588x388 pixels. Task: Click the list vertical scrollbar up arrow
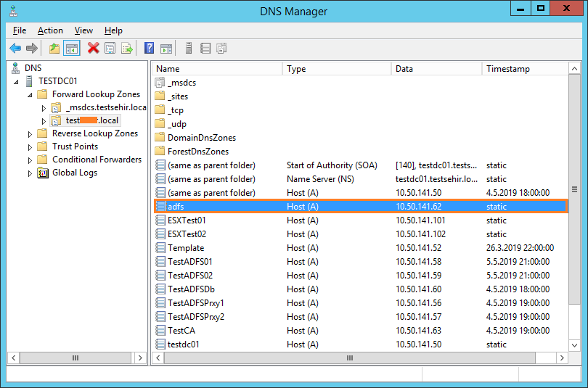click(574, 69)
